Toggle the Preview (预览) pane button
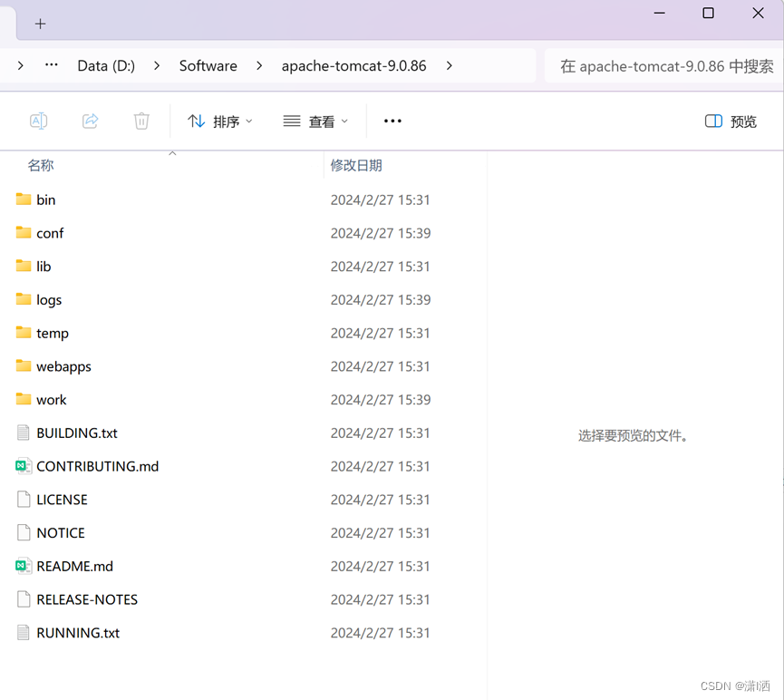This screenshot has width=784, height=700. pos(731,122)
